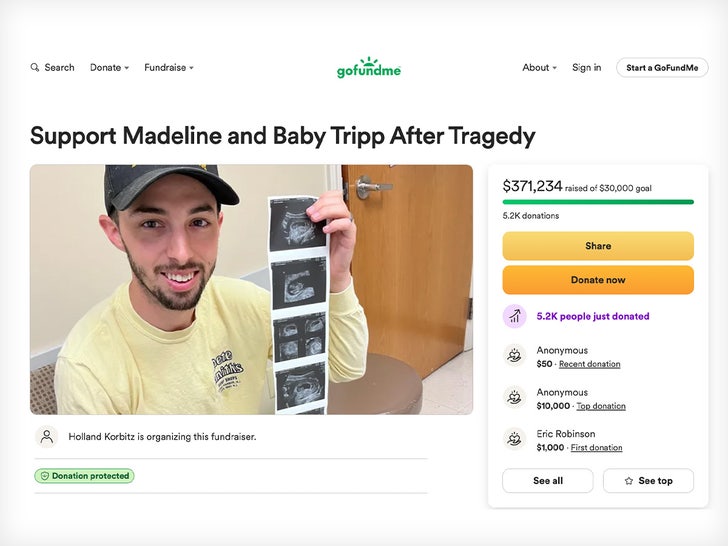Click the search magnifier icon
Screen dimensions: 728x546
35,68
